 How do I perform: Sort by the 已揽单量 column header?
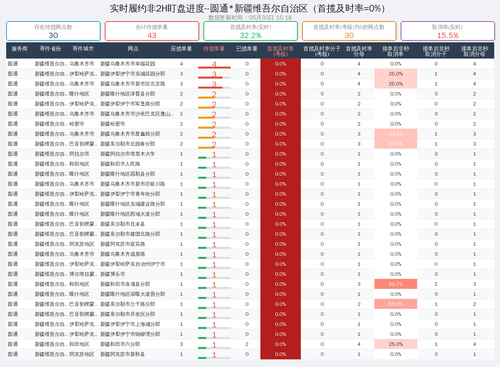tap(247, 49)
